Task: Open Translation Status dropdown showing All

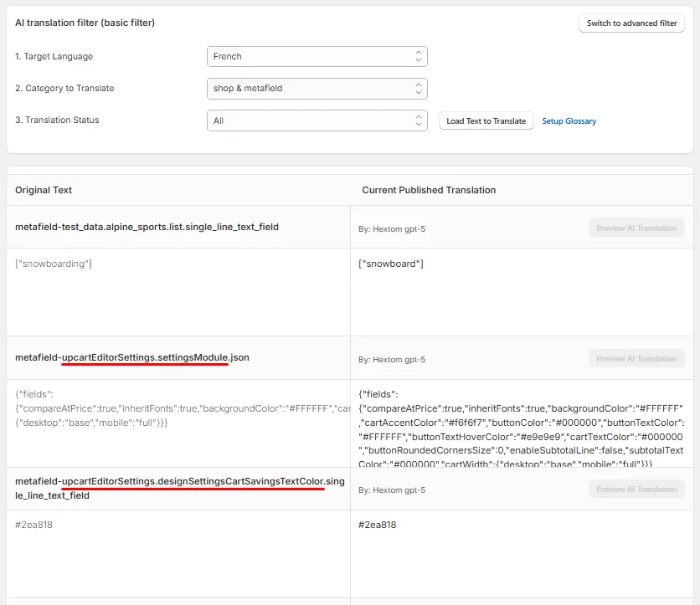Action: pos(317,120)
